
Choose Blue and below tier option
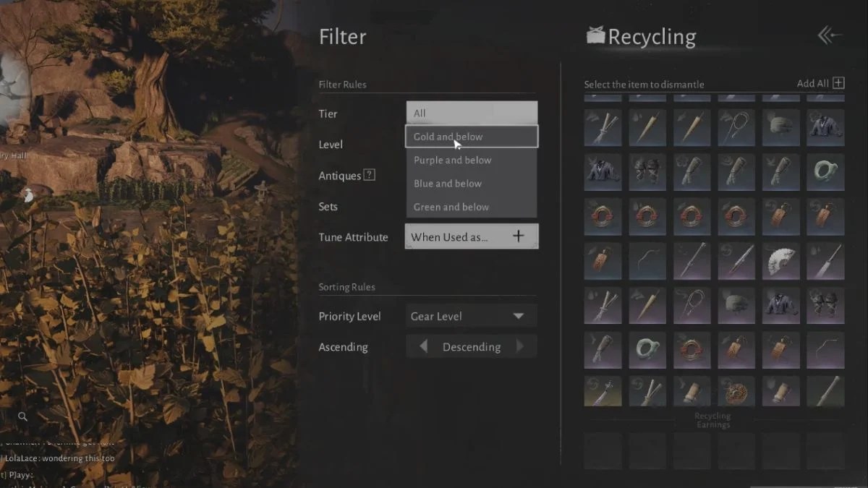(472, 183)
